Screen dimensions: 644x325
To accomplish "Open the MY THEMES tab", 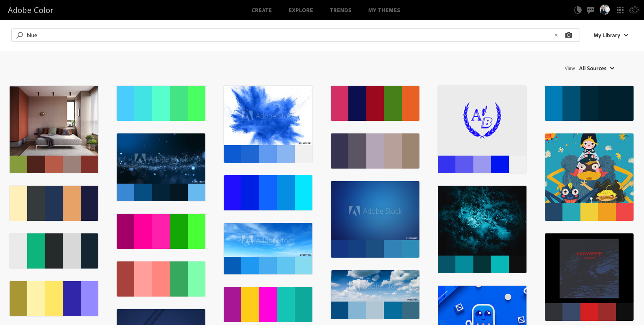I will click(384, 10).
